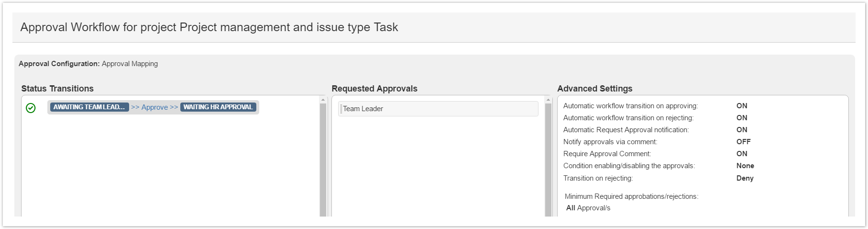The image size is (868, 229).
Task: Click the AWAITING TEAM LEAD status badge
Action: tap(89, 107)
